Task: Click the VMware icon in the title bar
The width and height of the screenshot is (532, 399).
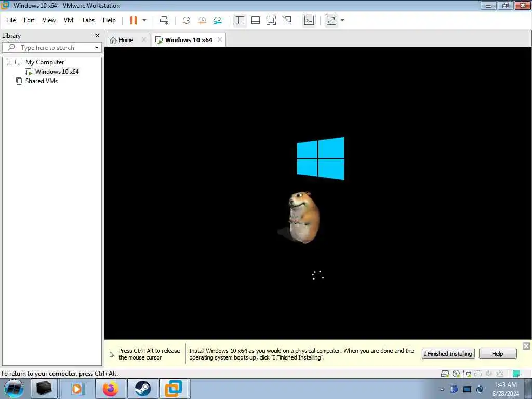Action: (5, 5)
